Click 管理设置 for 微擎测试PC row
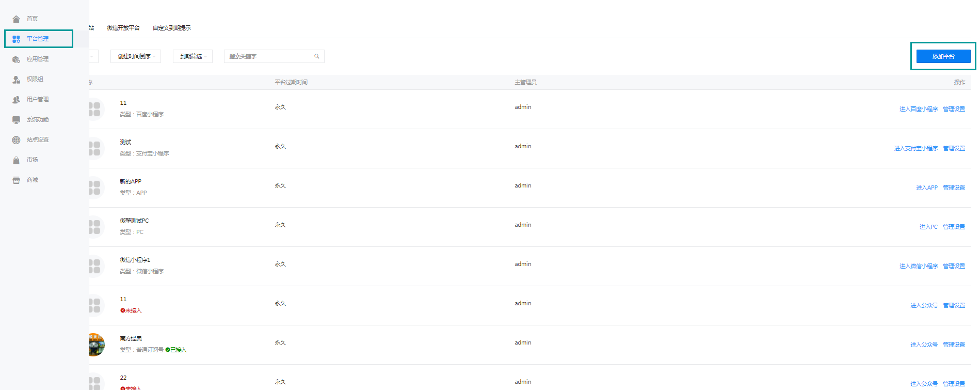 [x=954, y=227]
